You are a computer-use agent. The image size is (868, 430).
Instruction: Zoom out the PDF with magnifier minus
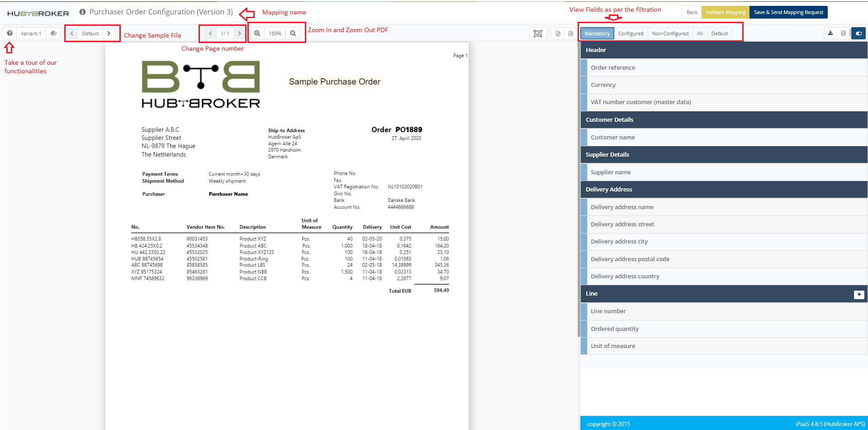click(x=293, y=33)
